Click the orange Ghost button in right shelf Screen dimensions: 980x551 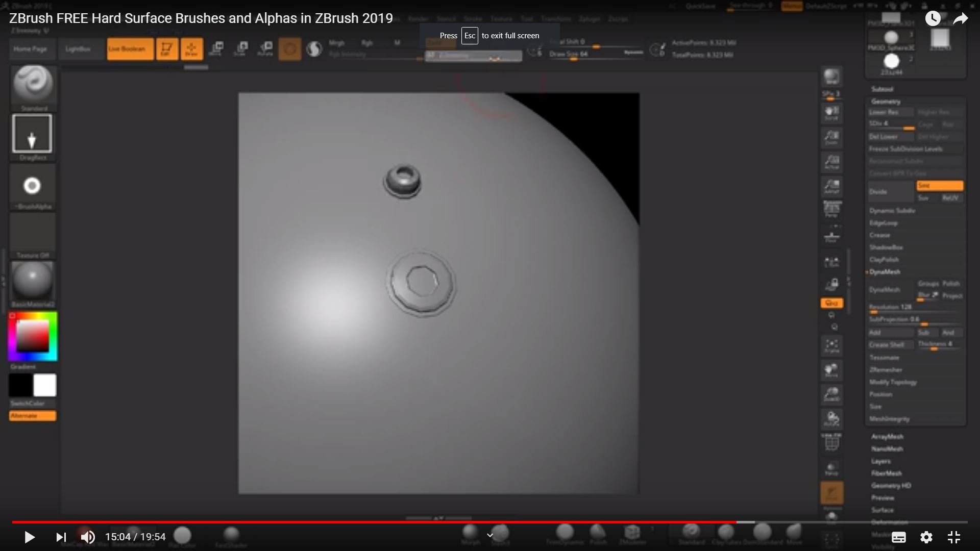click(831, 493)
